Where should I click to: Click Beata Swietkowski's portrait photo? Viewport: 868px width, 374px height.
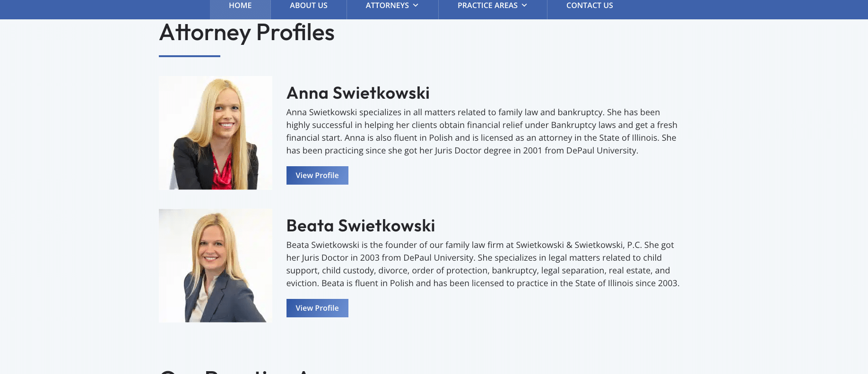[x=216, y=265]
